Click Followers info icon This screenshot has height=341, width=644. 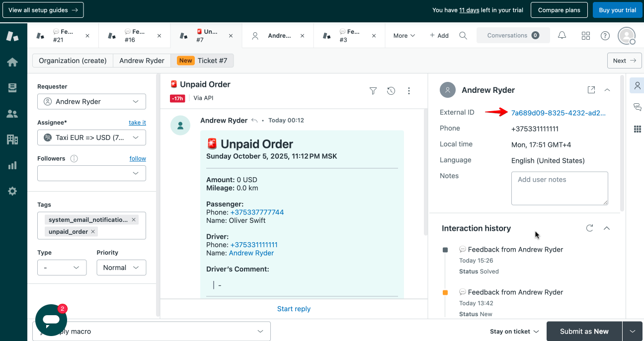click(x=74, y=159)
